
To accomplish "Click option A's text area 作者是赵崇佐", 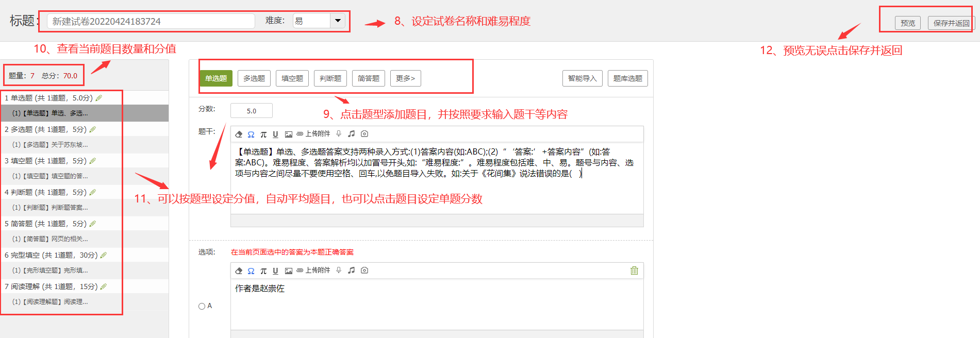I will (x=437, y=304).
